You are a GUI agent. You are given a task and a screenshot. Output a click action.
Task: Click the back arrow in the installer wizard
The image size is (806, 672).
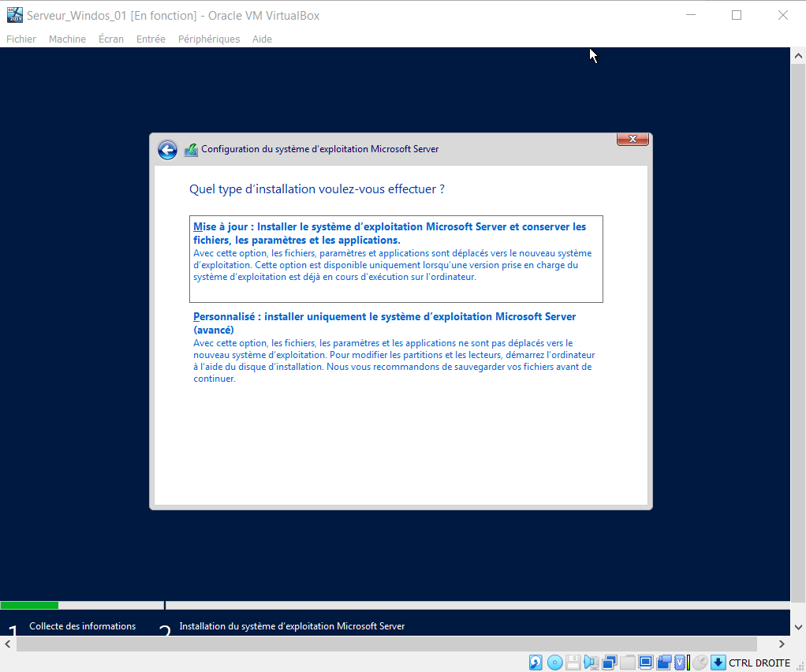pos(167,149)
